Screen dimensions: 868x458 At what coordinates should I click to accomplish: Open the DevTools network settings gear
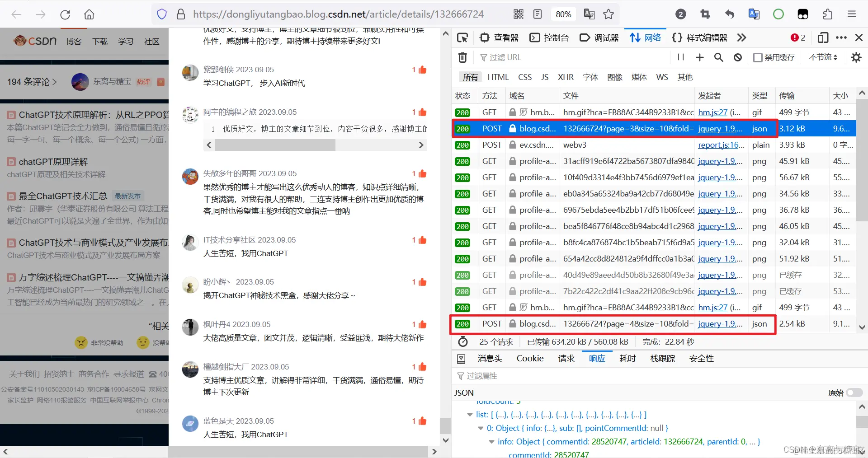point(856,57)
